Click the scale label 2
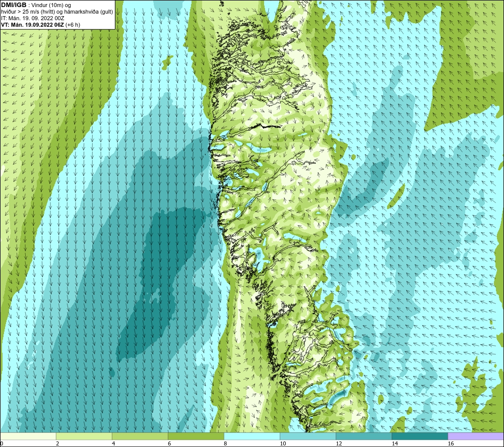Screen dimensions: 504x447 [57, 443]
